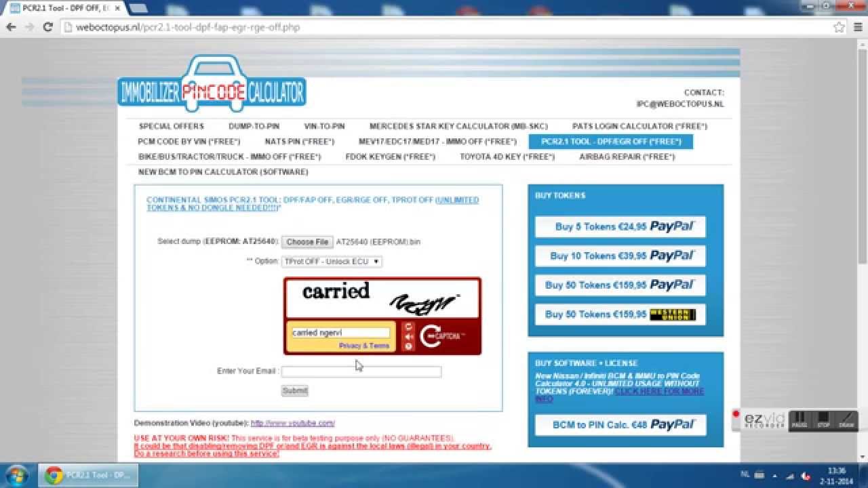The height and width of the screenshot is (488, 868).
Task: Click the CAPTCHA answer text field
Action: (x=340, y=333)
